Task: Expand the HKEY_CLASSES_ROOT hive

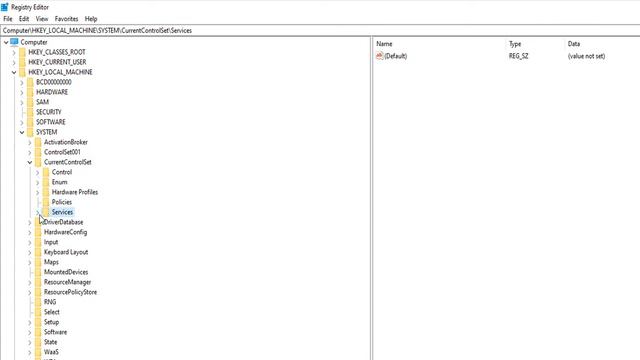Action: click(x=14, y=52)
